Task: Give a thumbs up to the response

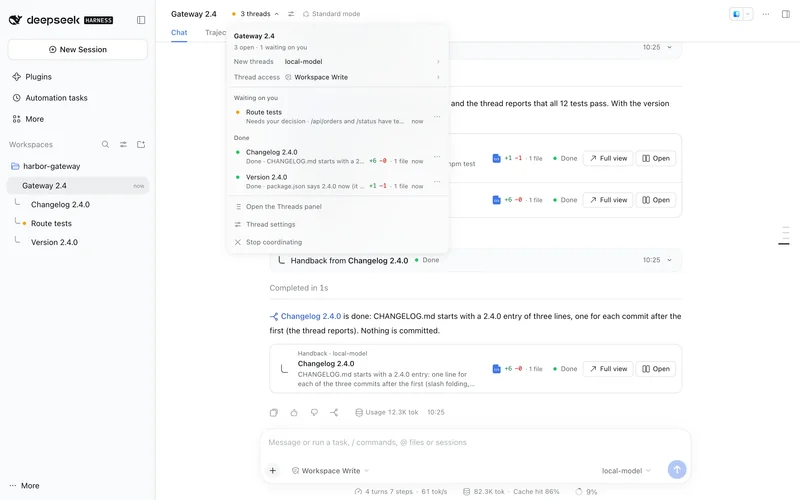Action: click(294, 412)
